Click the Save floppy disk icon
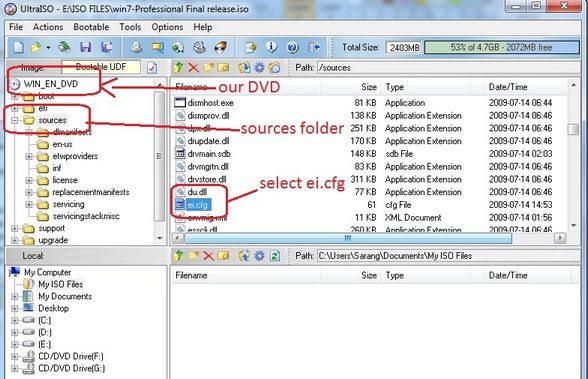588x379 pixels. coord(86,47)
